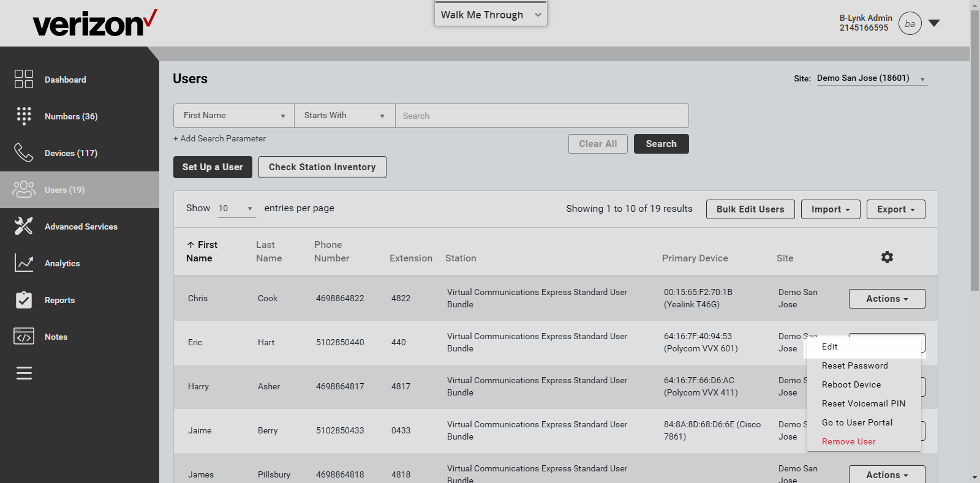This screenshot has width=980, height=483.
Task: Open the Dashboard grid icon
Action: tap(24, 79)
